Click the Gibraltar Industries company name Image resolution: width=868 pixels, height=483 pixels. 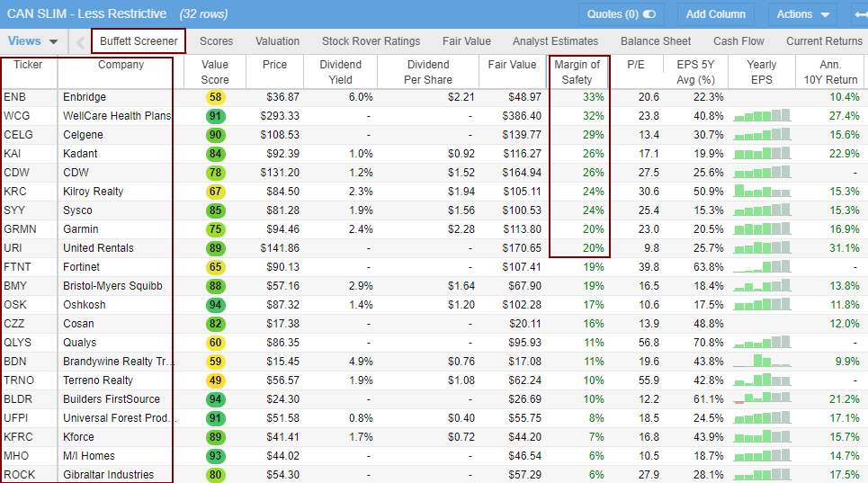coord(109,474)
